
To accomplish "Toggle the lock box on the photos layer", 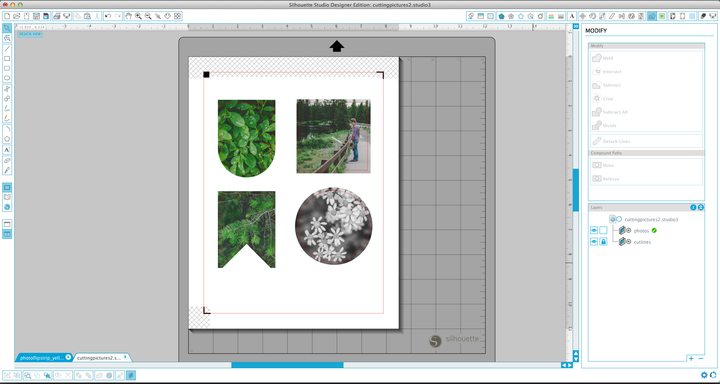I will tap(603, 230).
